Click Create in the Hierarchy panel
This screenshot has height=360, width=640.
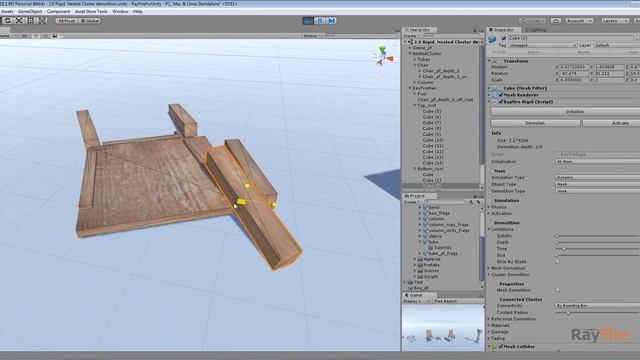click(411, 36)
